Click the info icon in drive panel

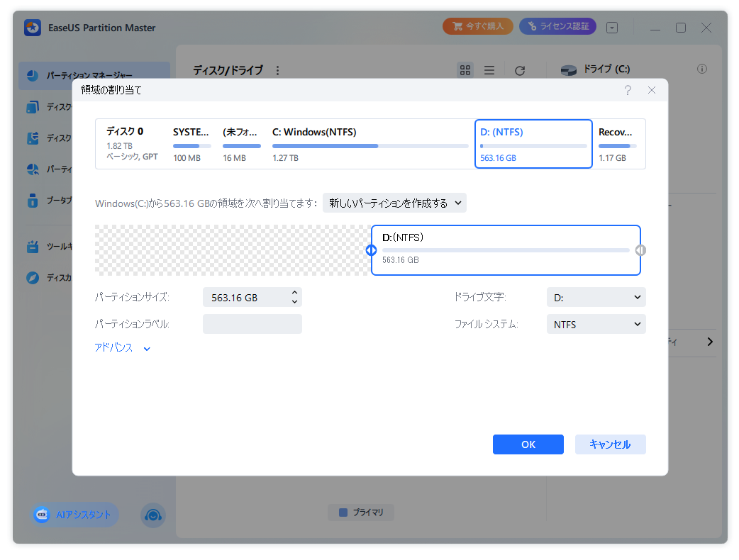702,69
